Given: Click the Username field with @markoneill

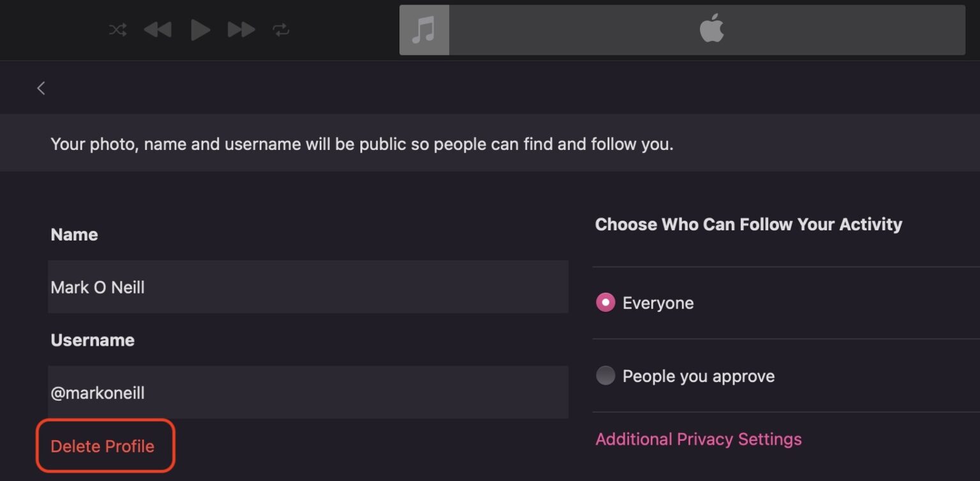Looking at the screenshot, I should pyautogui.click(x=308, y=392).
